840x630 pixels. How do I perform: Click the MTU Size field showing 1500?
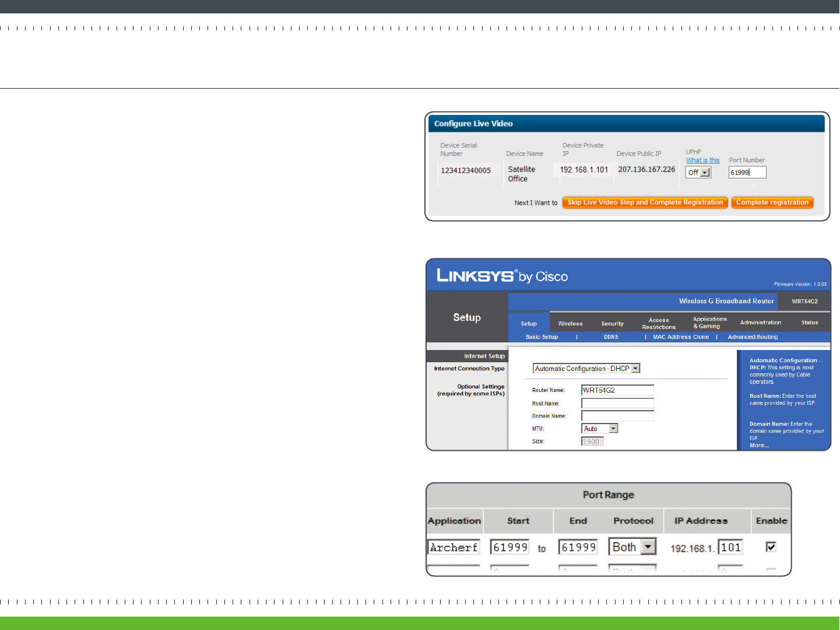click(592, 442)
